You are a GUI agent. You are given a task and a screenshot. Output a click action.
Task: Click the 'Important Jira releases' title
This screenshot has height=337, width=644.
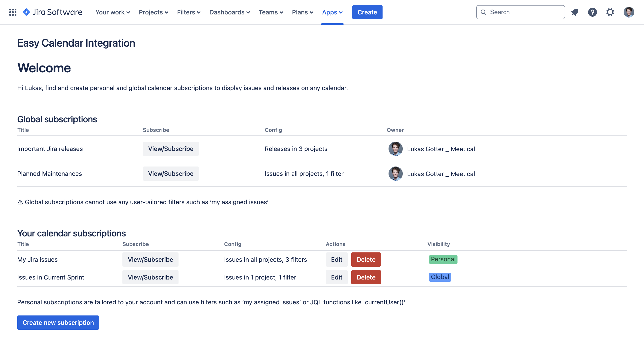pyautogui.click(x=50, y=149)
